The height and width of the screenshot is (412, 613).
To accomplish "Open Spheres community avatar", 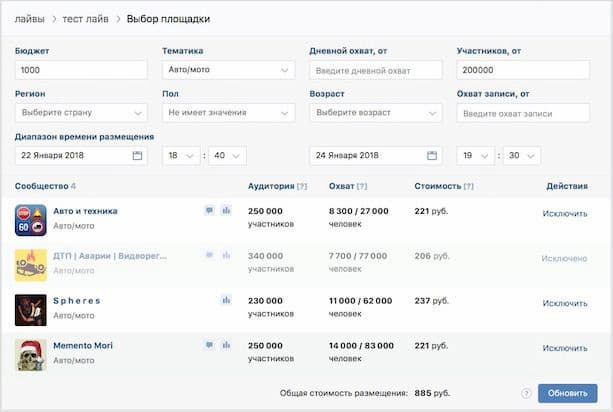I will [31, 310].
